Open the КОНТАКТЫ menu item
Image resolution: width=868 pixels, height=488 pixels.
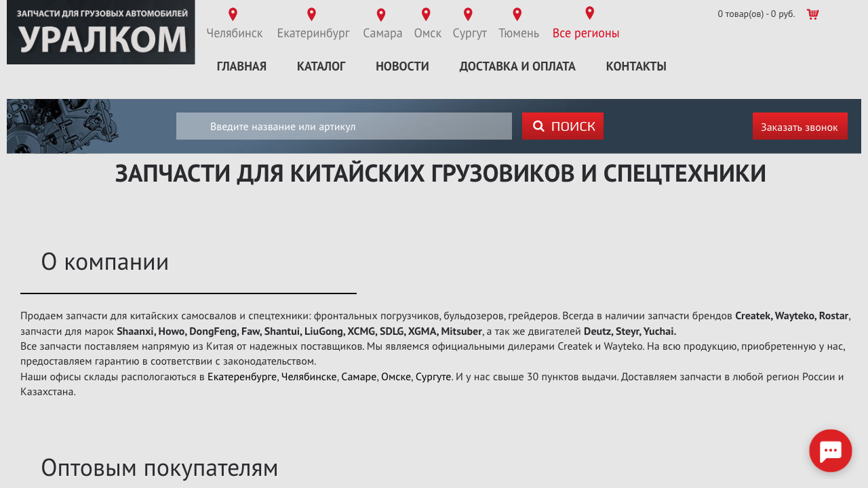pyautogui.click(x=636, y=66)
